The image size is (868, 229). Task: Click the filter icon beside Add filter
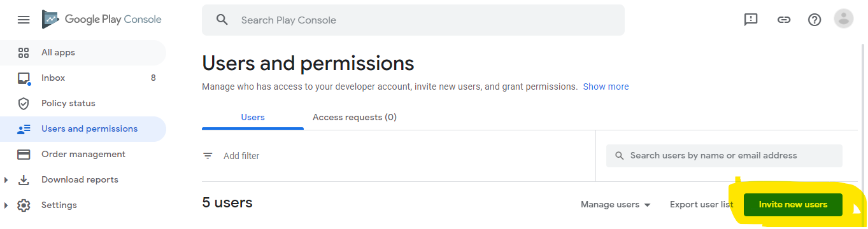click(x=208, y=156)
